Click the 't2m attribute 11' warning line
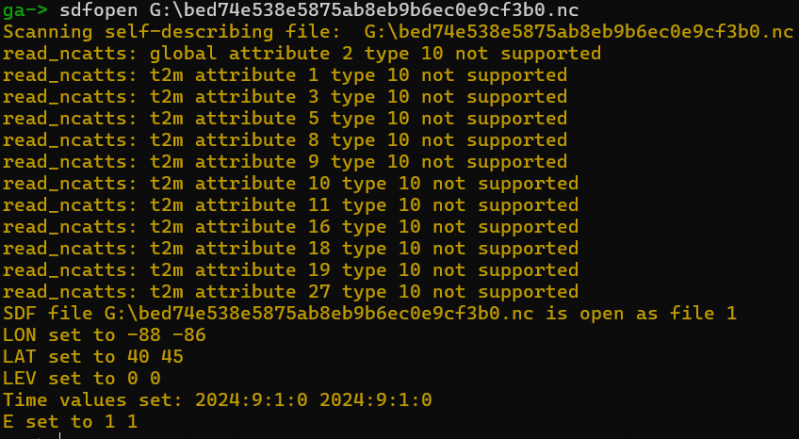Image resolution: width=799 pixels, height=439 pixels. point(290,206)
